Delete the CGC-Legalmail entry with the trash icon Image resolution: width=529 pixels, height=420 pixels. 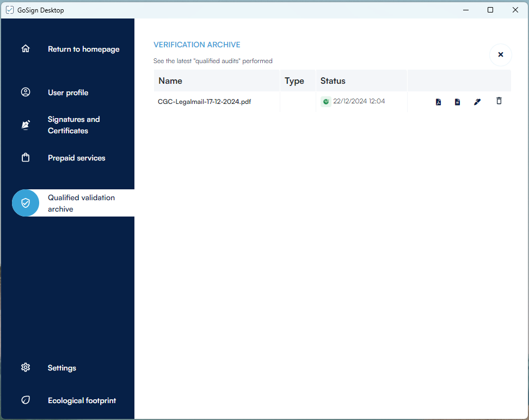(x=499, y=101)
